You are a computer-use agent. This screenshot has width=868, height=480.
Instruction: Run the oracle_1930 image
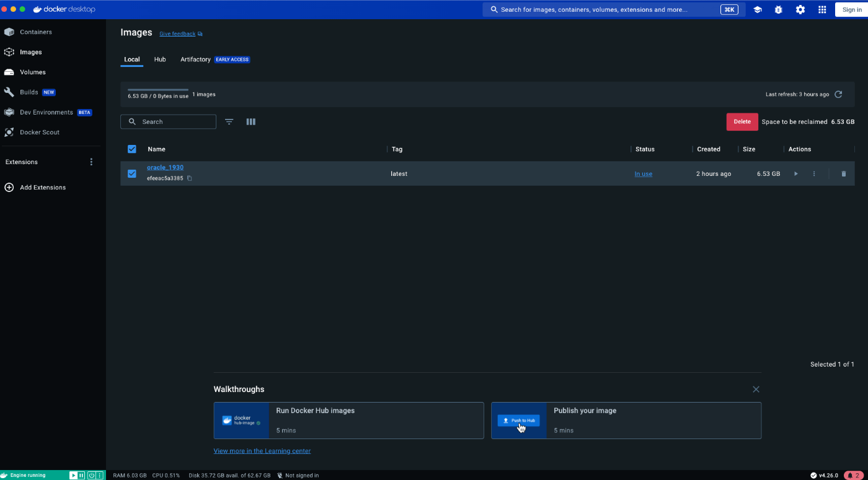coord(796,174)
